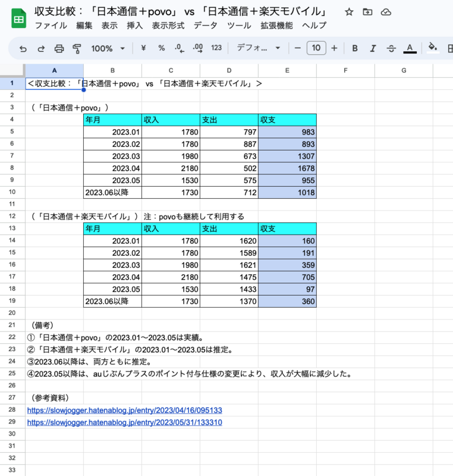The height and width of the screenshot is (476, 453).
Task: Select column A header
Action: tap(55, 70)
